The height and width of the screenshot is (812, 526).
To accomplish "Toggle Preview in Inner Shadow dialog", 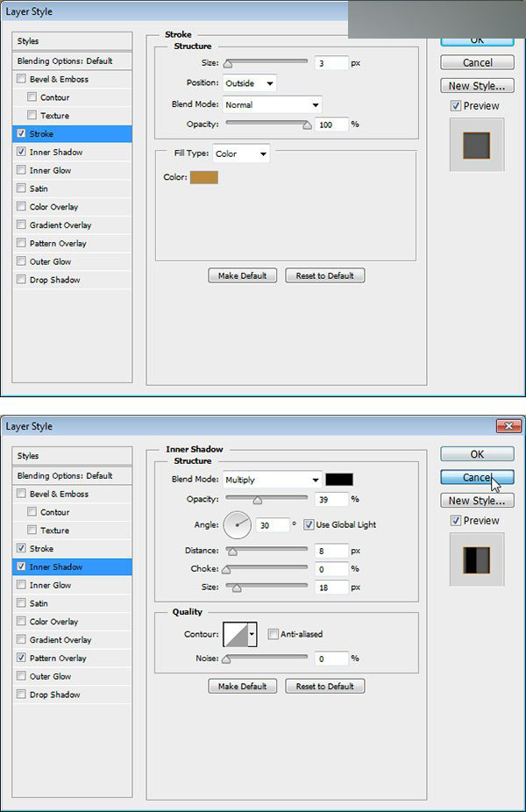I will [x=456, y=521].
